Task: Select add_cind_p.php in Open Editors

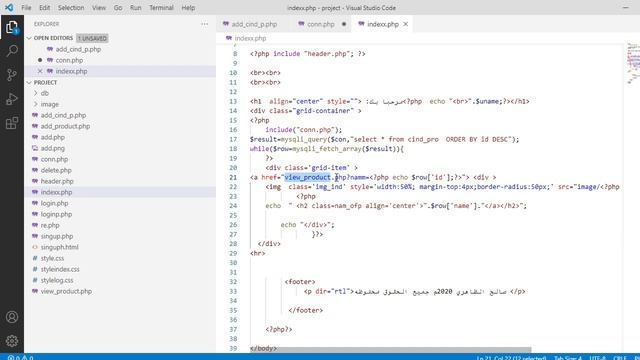Action: pos(78,49)
